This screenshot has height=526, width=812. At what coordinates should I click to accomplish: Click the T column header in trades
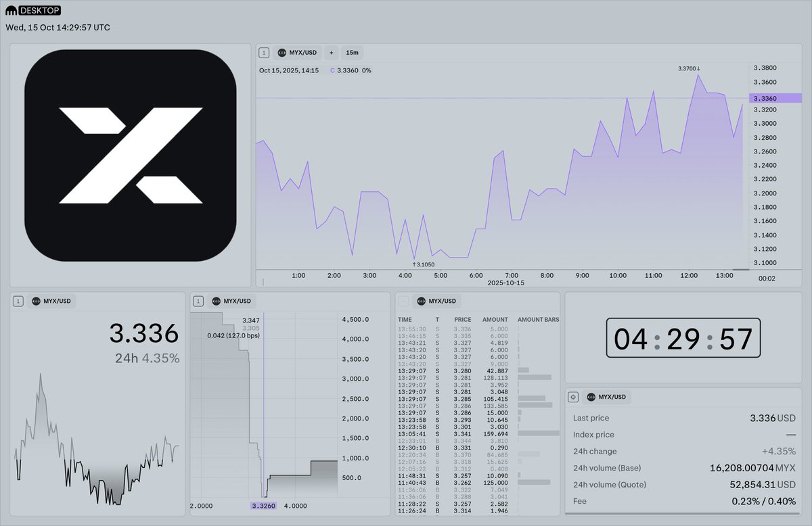(x=437, y=319)
